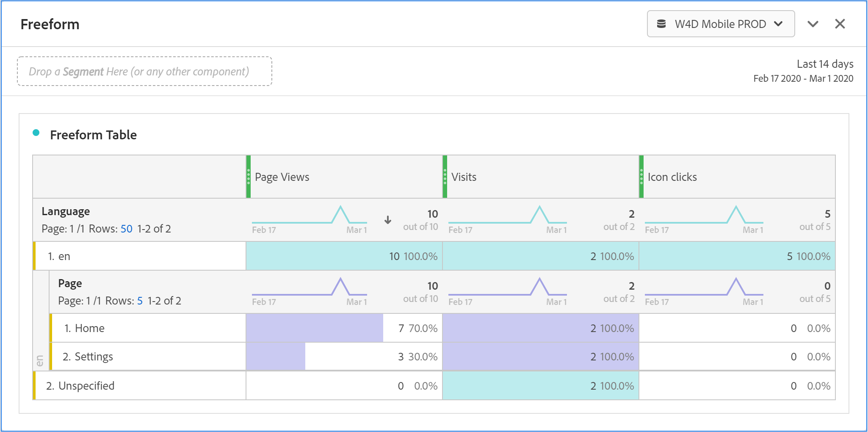This screenshot has height=432, width=868.
Task: Click the Visits sparkline in the Language row
Action: [507, 216]
